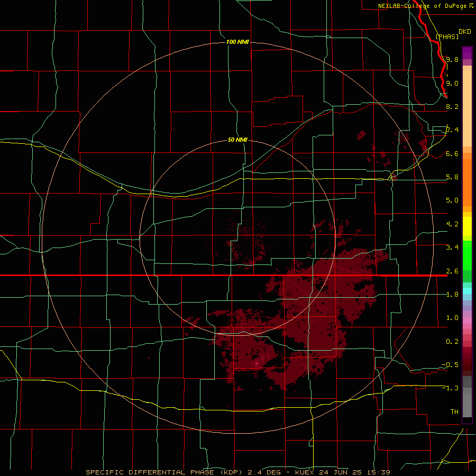Click the 24 JUN 25 15:39 timestamp
Image resolution: width=476 pixels, height=476 pixels.
point(354,472)
